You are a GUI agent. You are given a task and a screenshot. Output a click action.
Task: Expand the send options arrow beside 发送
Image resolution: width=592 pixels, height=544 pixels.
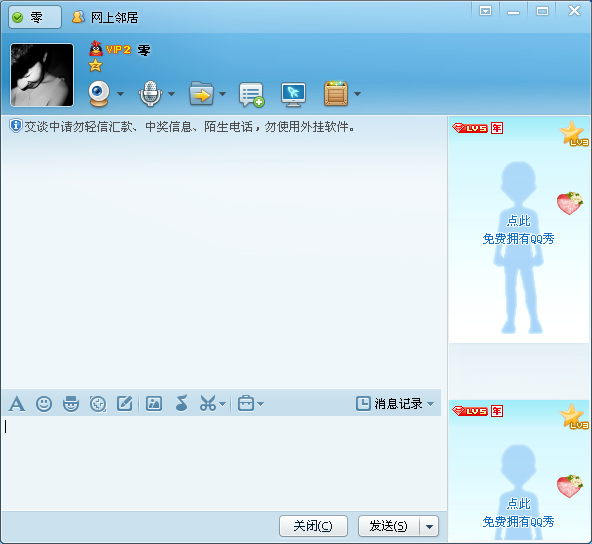(x=429, y=526)
